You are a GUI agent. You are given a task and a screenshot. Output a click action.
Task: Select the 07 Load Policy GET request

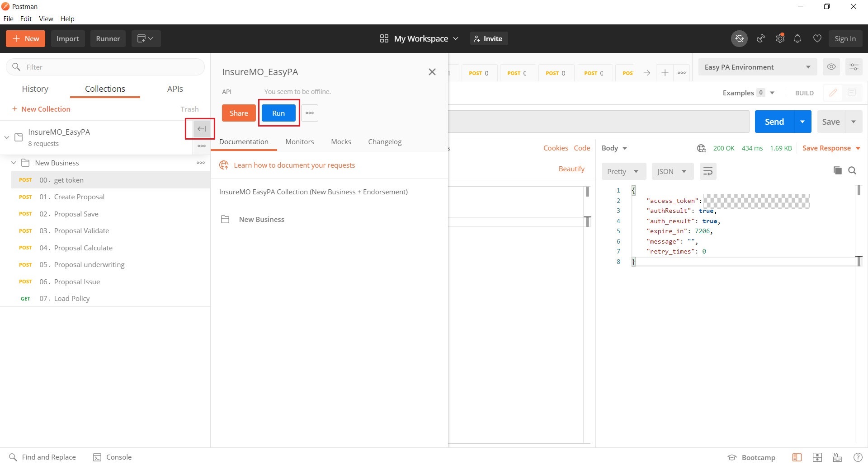point(111,299)
